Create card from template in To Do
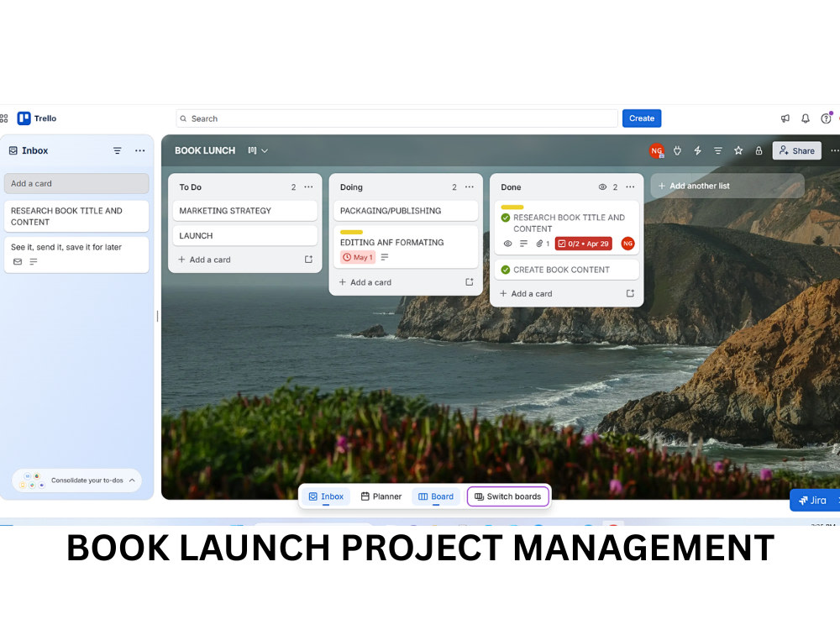Viewport: 840px width, 630px height. tap(308, 260)
